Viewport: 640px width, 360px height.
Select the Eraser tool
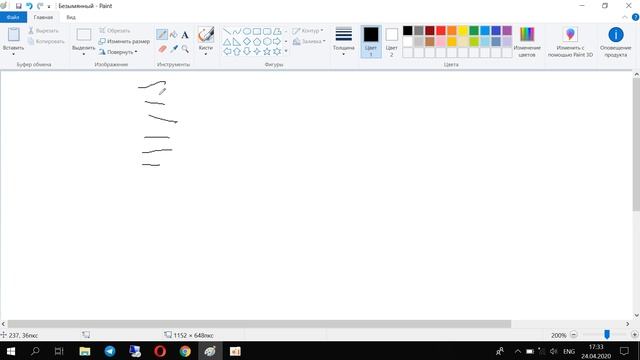tap(162, 49)
